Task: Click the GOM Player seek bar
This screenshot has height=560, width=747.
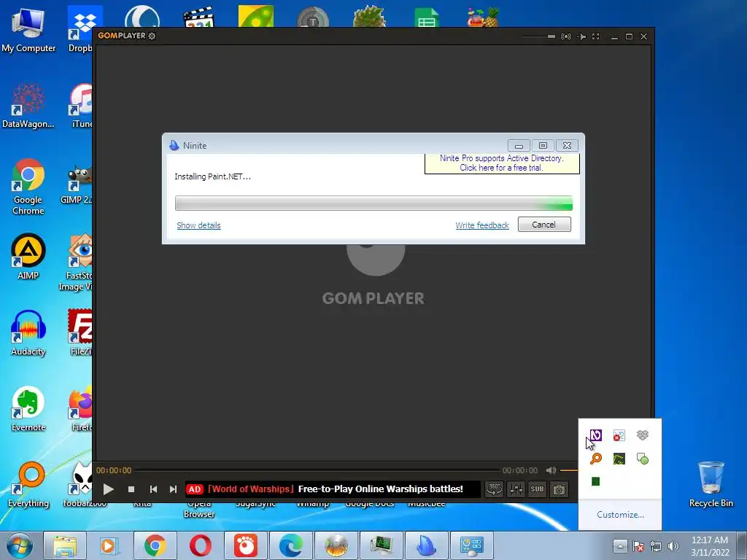Action: 316,470
